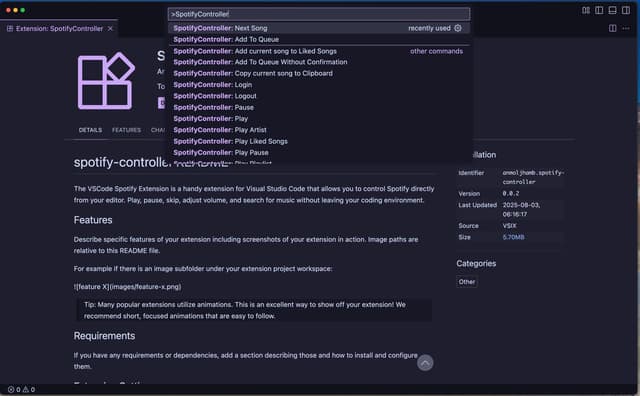Run the SpotifyController: Logout command
This screenshot has height=396, width=640.
tap(319, 96)
